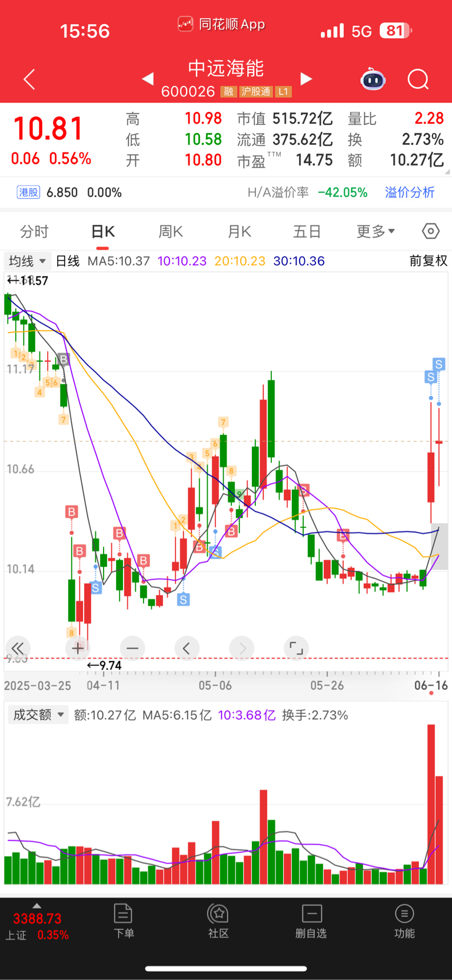Open 功能 functions menu
Viewport: 452px width, 980px height.
click(404, 921)
